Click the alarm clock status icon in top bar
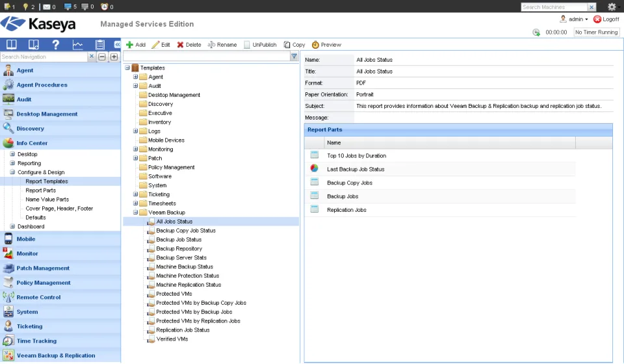 pos(104,6)
